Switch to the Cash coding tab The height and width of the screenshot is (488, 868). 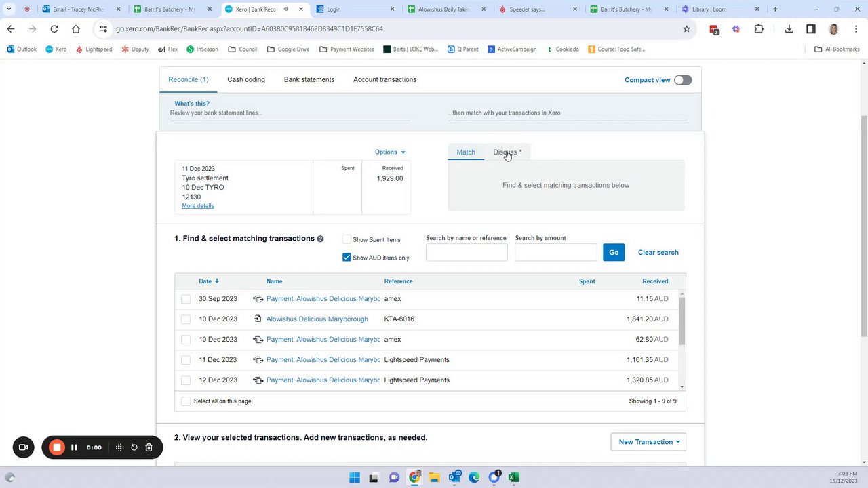[x=246, y=80]
